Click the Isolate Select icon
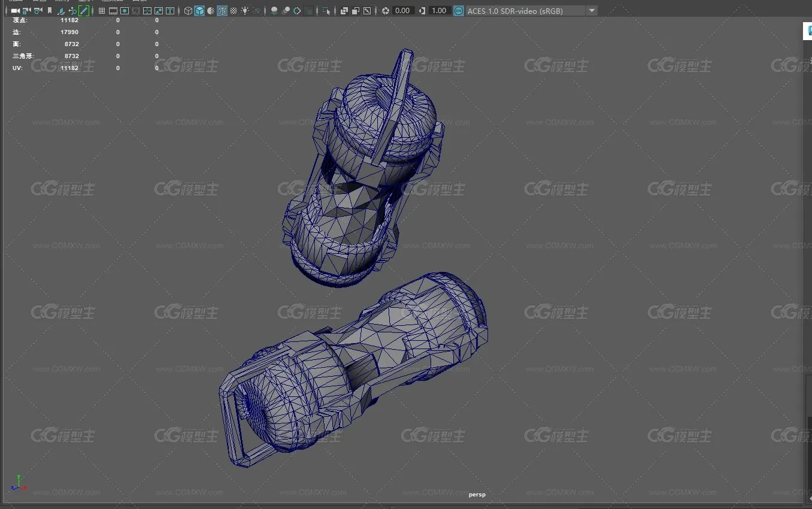 [325, 11]
